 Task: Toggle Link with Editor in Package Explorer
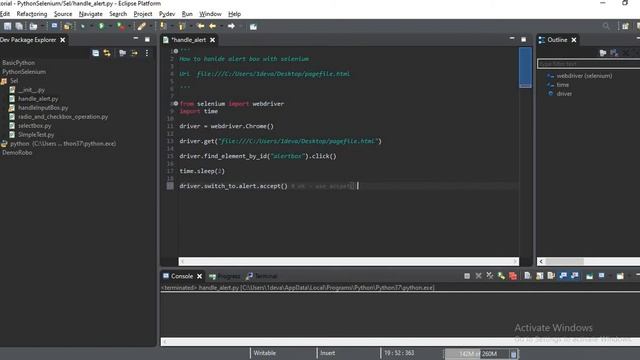(107, 53)
